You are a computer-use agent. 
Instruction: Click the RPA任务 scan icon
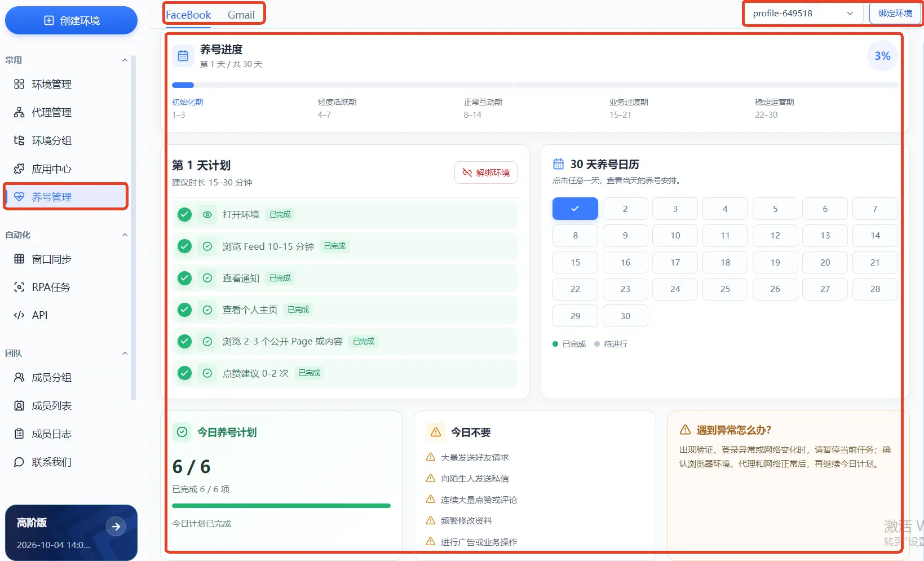pyautogui.click(x=19, y=287)
